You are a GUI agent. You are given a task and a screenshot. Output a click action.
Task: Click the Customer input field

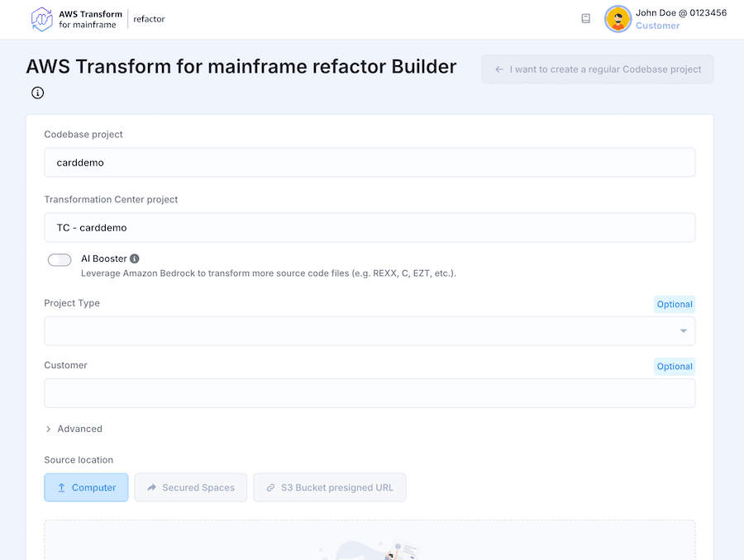click(369, 393)
